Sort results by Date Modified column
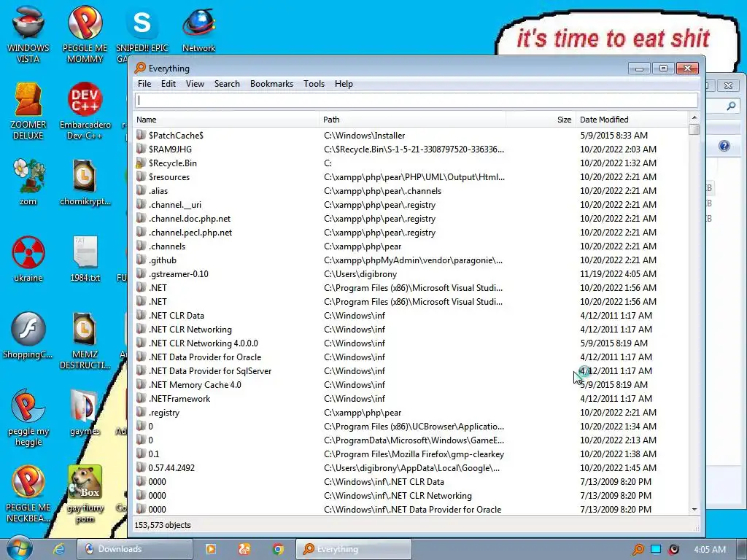This screenshot has height=560, width=747. [x=632, y=120]
